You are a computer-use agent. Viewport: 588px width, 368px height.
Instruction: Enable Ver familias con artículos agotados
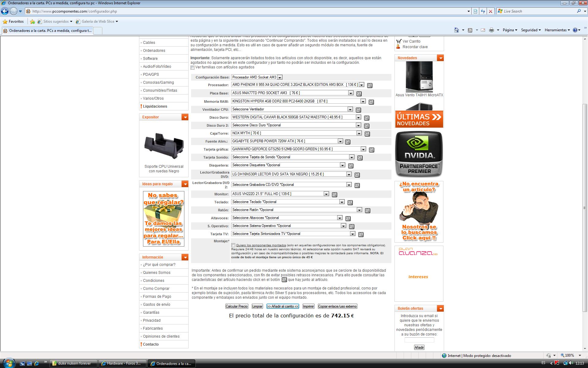193,67
